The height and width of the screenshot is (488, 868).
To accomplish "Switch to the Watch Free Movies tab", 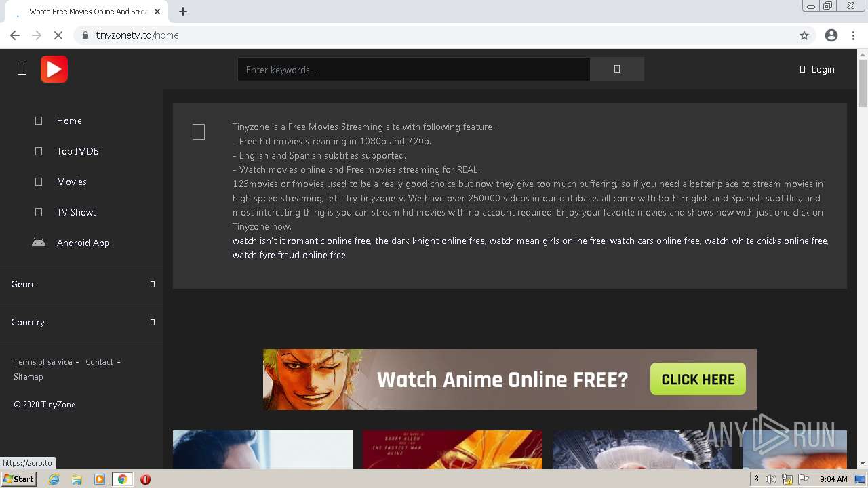I will pyautogui.click(x=87, y=12).
